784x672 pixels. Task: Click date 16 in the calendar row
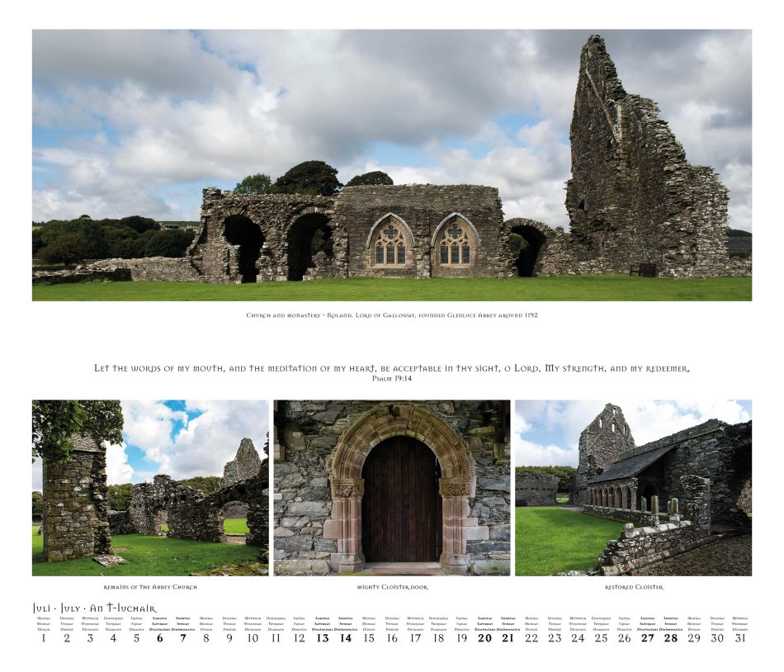[392, 638]
